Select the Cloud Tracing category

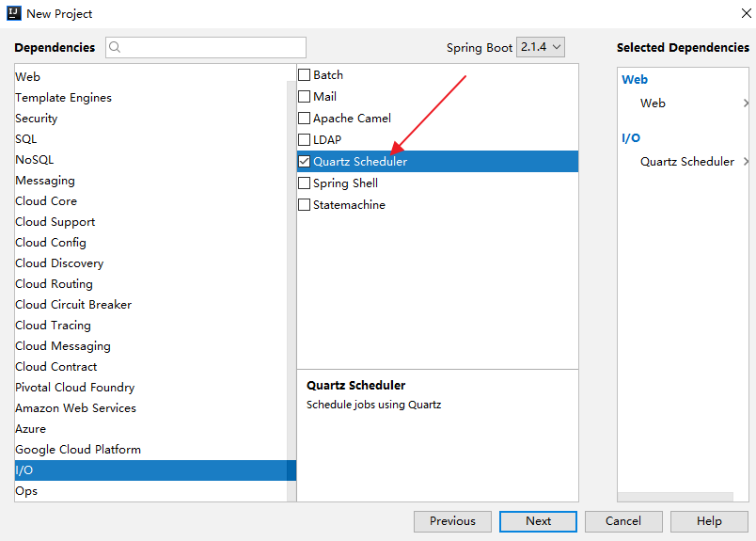coord(150,326)
